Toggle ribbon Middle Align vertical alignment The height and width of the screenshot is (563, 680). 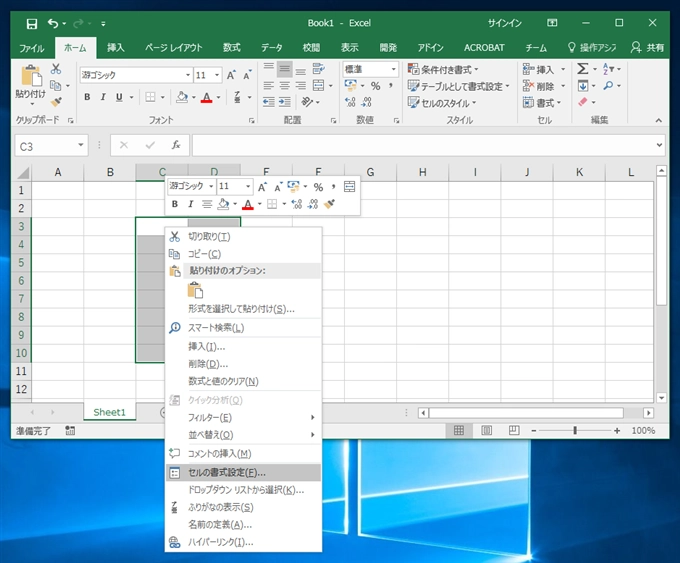pyautogui.click(x=284, y=69)
